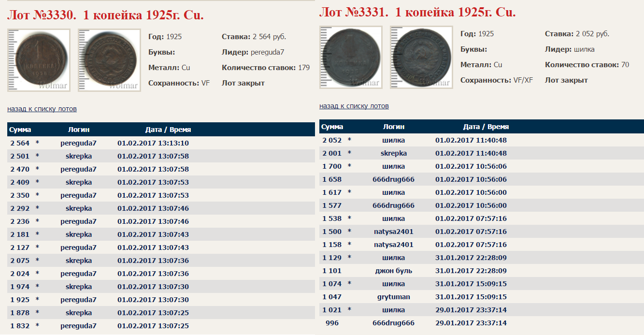This screenshot has height=335, width=644.
Task: Click skrepka on the 2 001 bid row
Action: point(394,153)
